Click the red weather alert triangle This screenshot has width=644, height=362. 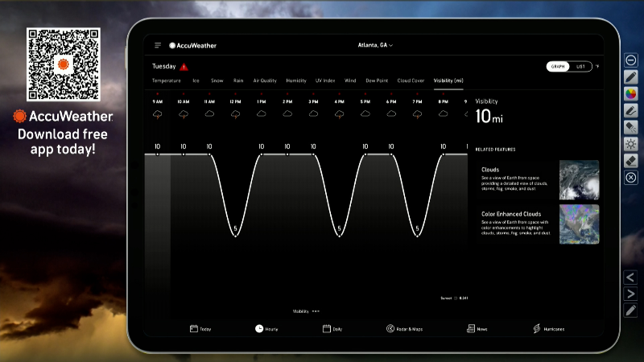point(184,67)
